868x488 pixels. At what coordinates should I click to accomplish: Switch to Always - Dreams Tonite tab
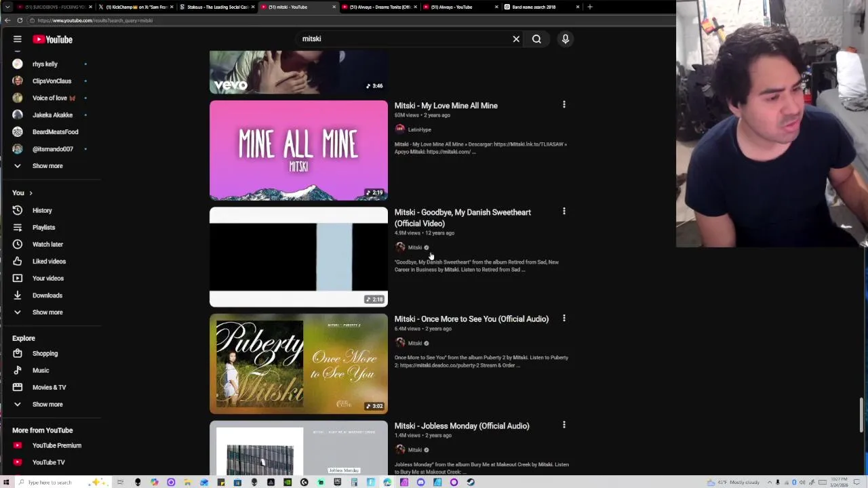click(x=378, y=7)
